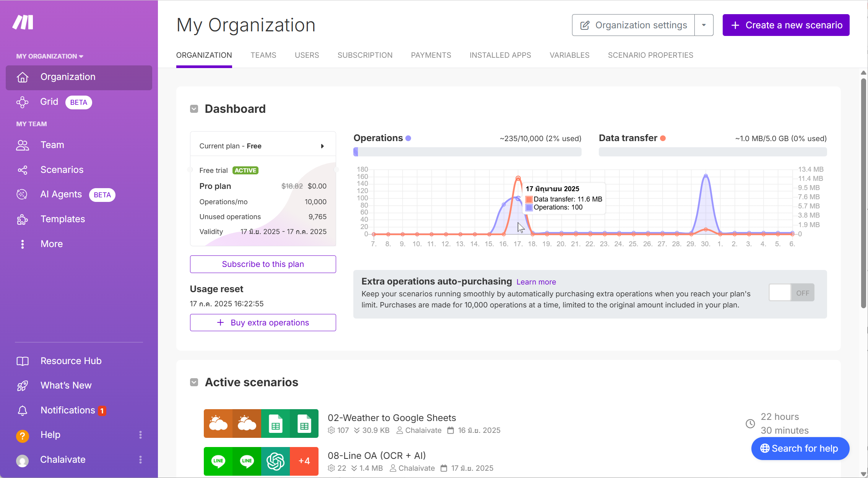Collapse the Dashboard section
Screen dimensions: 868x478
[194, 109]
